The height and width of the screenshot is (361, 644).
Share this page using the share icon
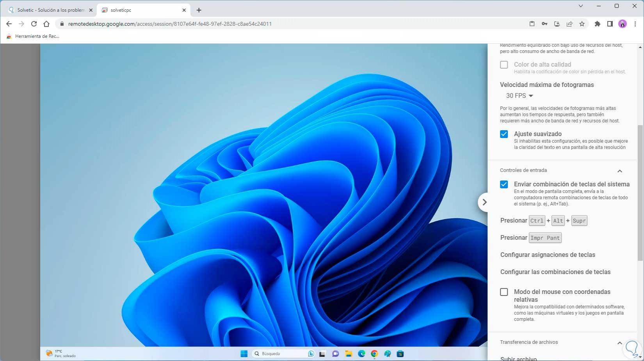tap(569, 24)
